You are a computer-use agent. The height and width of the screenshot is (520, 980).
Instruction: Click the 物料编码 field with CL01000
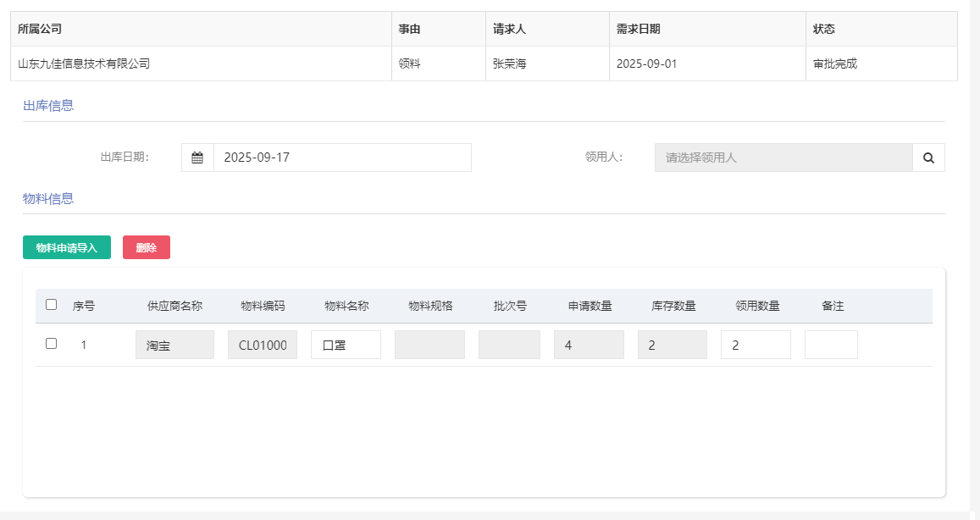tap(263, 345)
